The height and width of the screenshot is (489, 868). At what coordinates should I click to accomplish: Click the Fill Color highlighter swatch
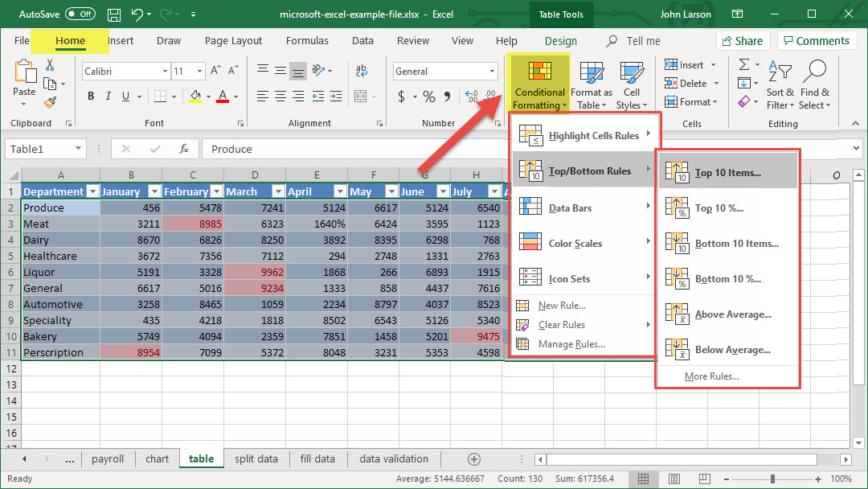tap(195, 97)
